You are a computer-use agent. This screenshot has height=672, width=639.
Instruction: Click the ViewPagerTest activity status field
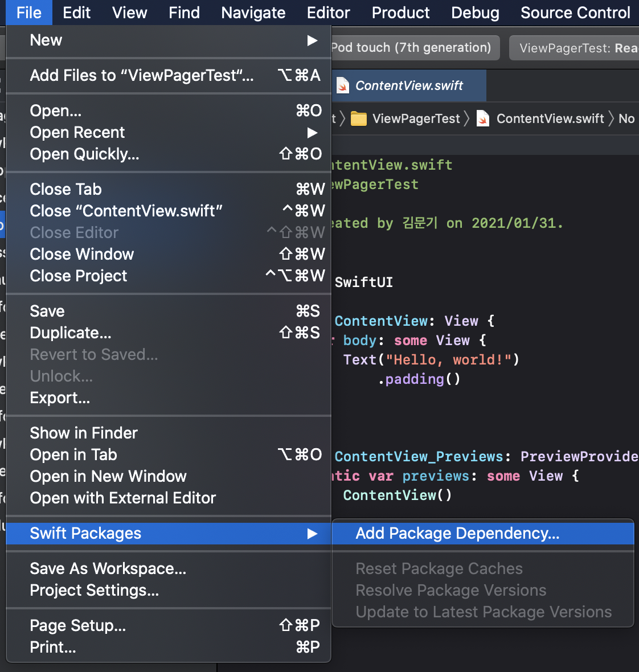coord(574,48)
